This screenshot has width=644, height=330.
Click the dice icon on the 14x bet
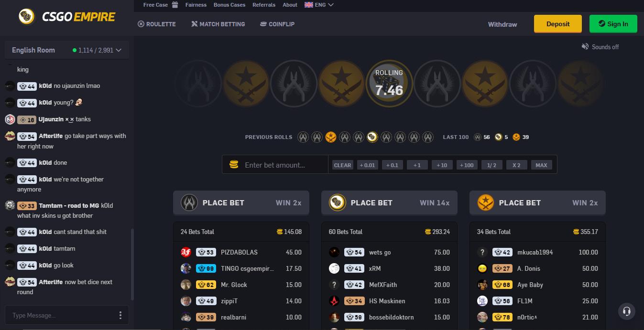pyautogui.click(x=338, y=202)
